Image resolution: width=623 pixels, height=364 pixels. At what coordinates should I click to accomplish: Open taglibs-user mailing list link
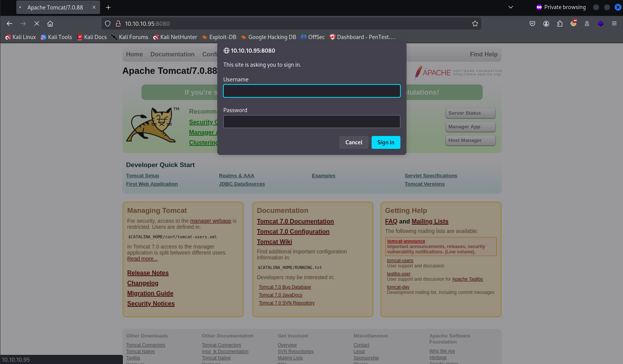click(x=399, y=274)
